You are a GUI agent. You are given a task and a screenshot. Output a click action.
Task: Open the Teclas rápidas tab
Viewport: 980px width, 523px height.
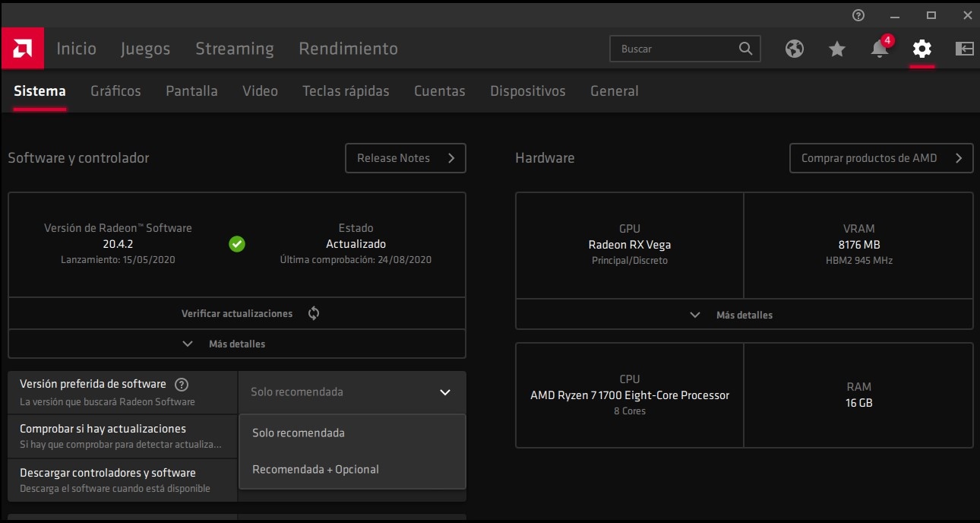point(346,91)
